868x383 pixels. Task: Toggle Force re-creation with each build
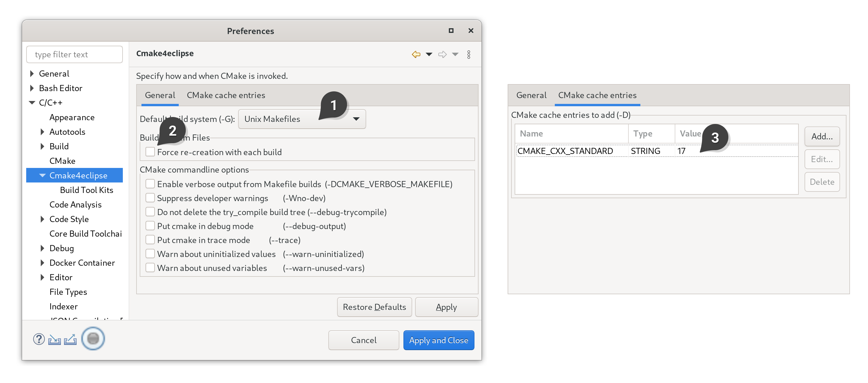pos(150,152)
